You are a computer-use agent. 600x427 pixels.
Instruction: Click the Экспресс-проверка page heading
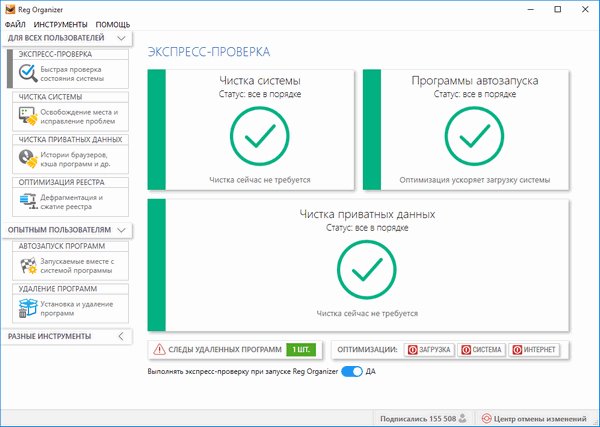point(209,52)
